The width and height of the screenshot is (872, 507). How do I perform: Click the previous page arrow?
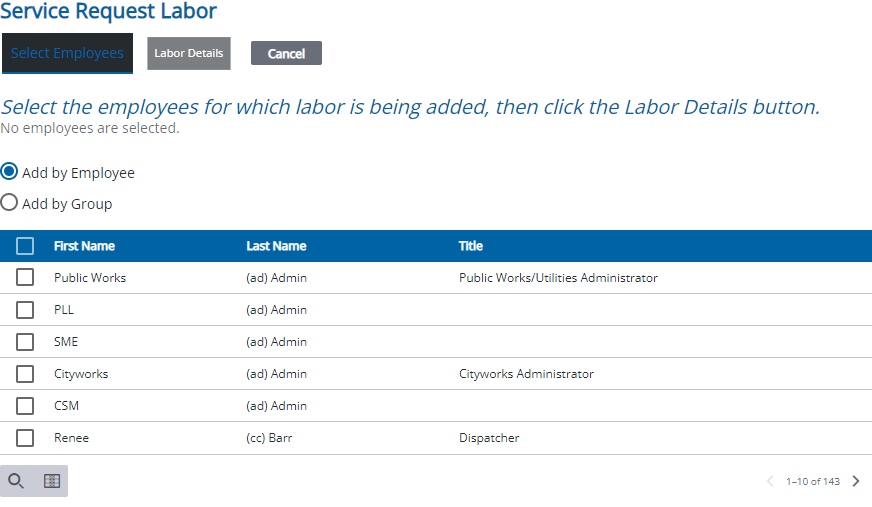pyautogui.click(x=770, y=481)
